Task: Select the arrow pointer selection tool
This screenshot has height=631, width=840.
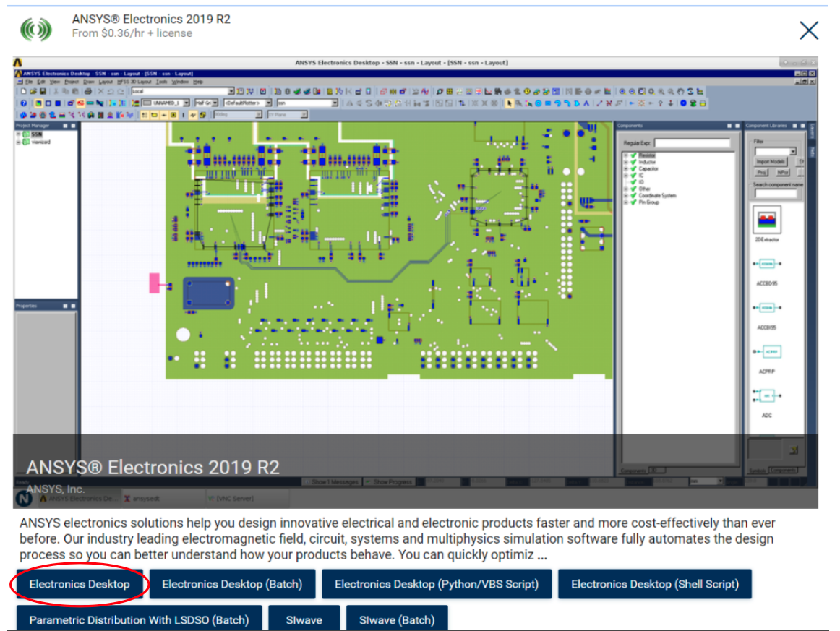Action: pyautogui.click(x=509, y=103)
